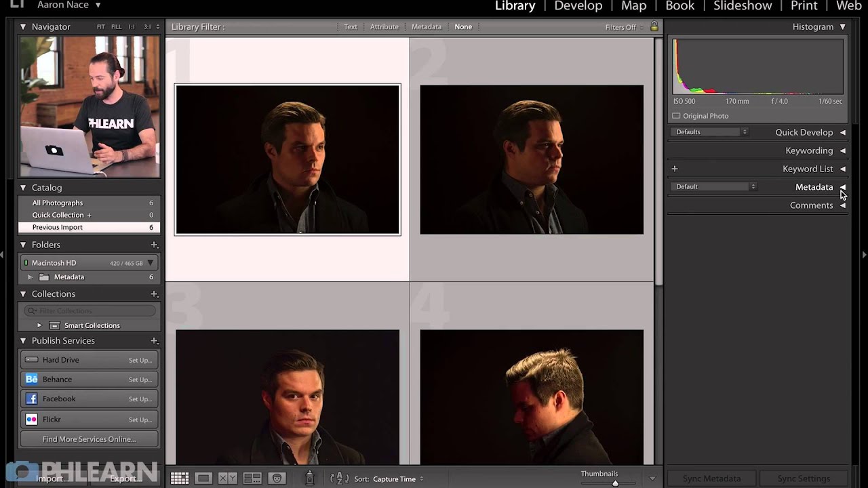Viewport: 868px width, 488px height.
Task: Switch to Grid view in the toolbar
Action: click(x=180, y=479)
